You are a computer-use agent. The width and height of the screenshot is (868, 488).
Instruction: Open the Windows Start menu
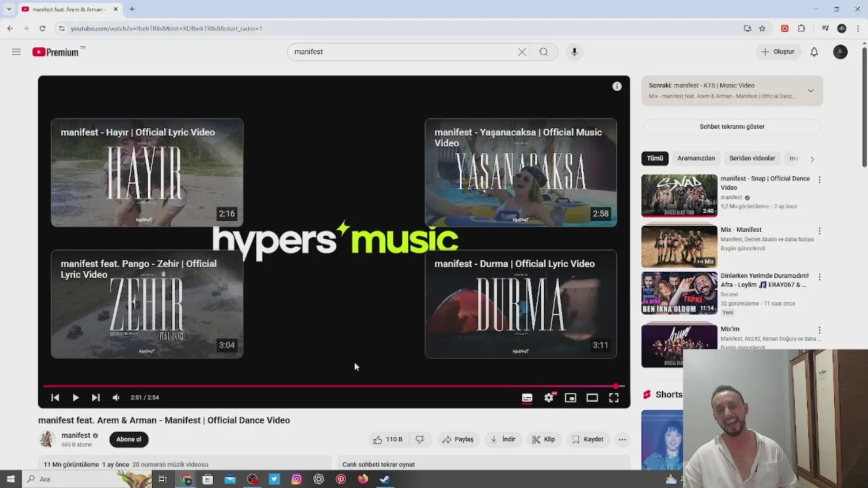coord(10,479)
